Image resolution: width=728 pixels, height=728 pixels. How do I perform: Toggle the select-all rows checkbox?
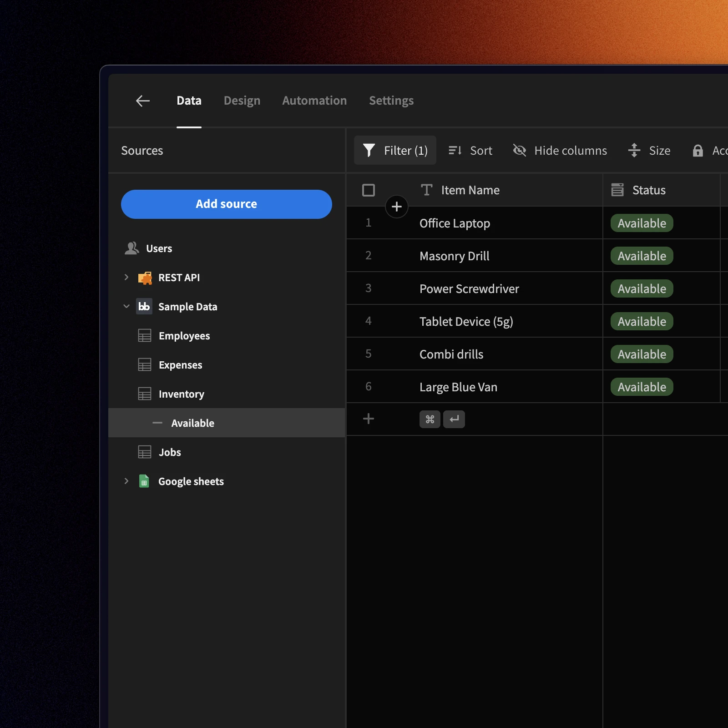[369, 190]
